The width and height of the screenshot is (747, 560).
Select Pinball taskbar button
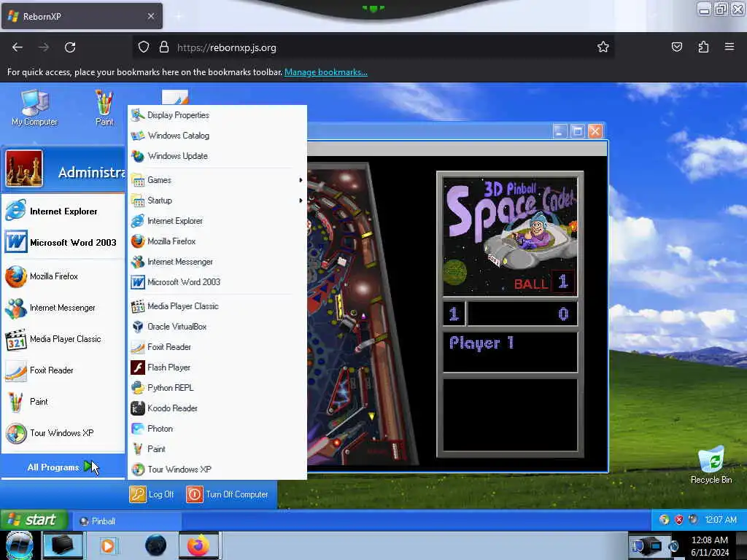pos(126,521)
